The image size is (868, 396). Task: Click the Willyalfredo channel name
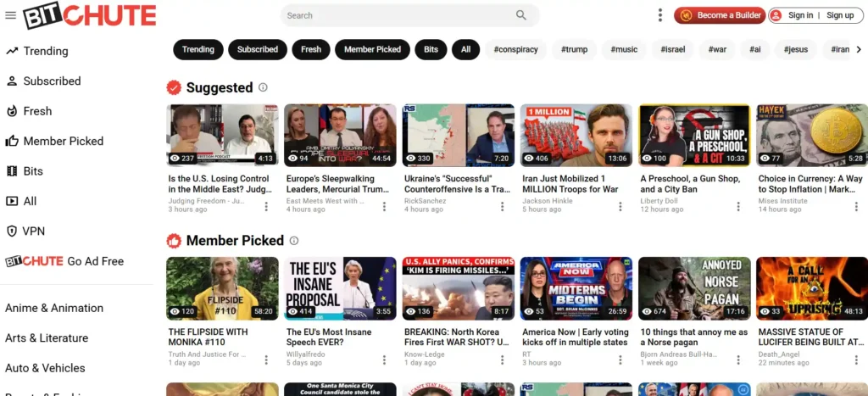[x=305, y=354]
